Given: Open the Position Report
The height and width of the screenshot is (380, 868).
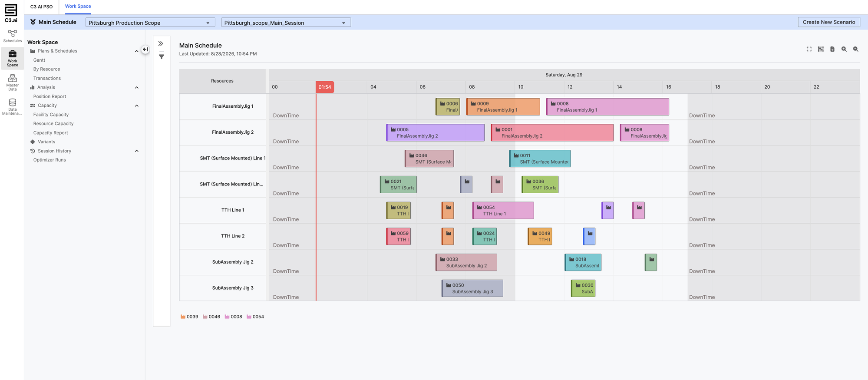Looking at the screenshot, I should point(50,97).
